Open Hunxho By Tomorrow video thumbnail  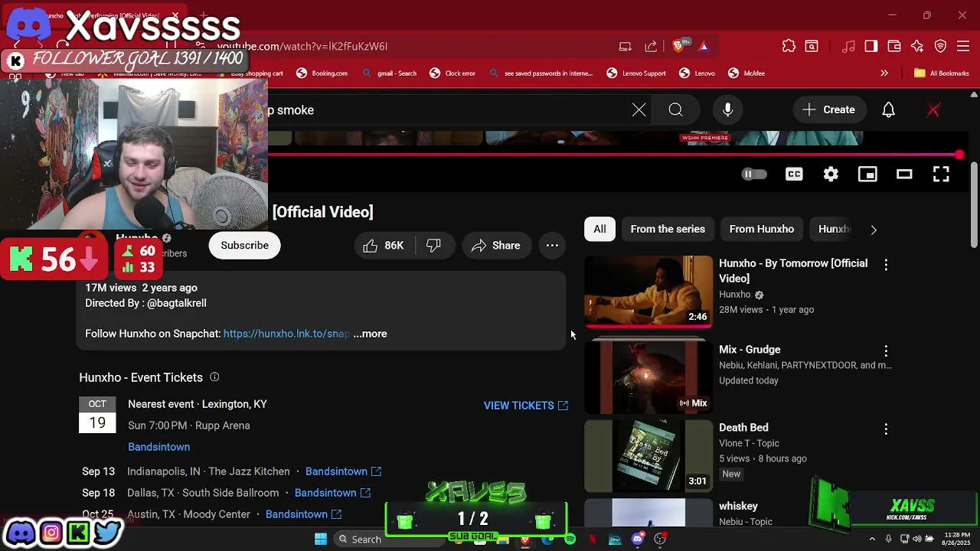tap(648, 292)
